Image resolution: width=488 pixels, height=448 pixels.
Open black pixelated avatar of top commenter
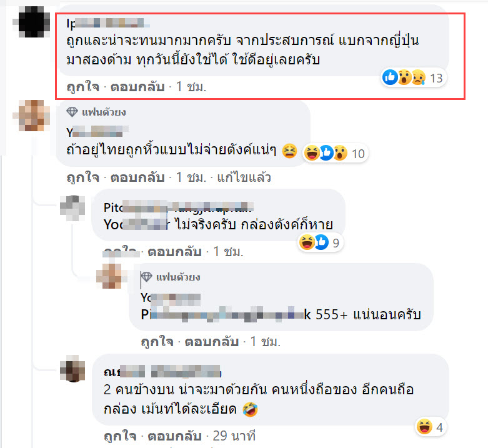coord(34,22)
